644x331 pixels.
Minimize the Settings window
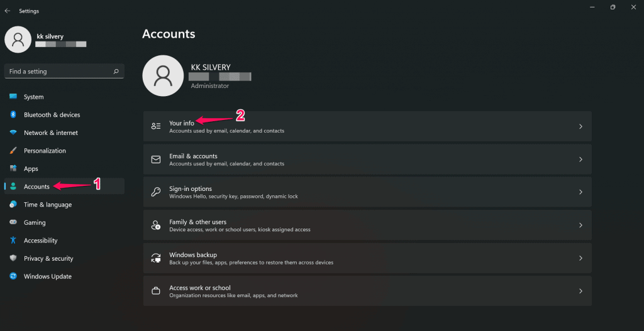[x=592, y=7]
